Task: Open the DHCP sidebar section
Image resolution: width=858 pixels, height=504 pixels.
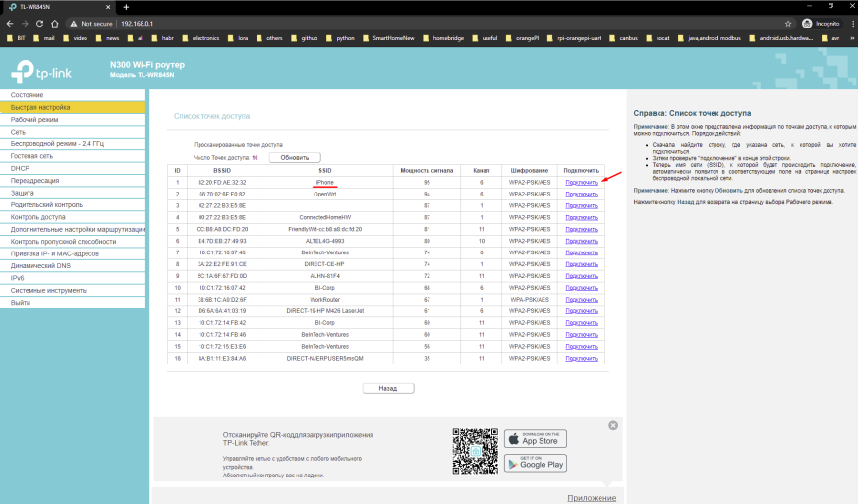Action: (73, 168)
